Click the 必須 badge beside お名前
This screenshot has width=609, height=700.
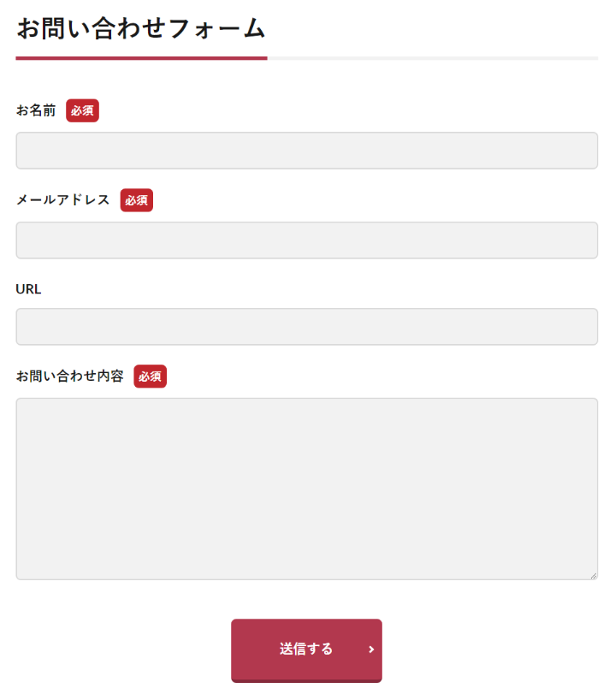click(82, 110)
